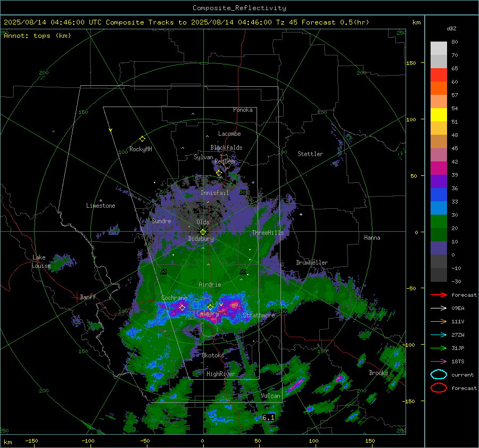Click the Brooks city label
479x448 pixels.
(378, 373)
